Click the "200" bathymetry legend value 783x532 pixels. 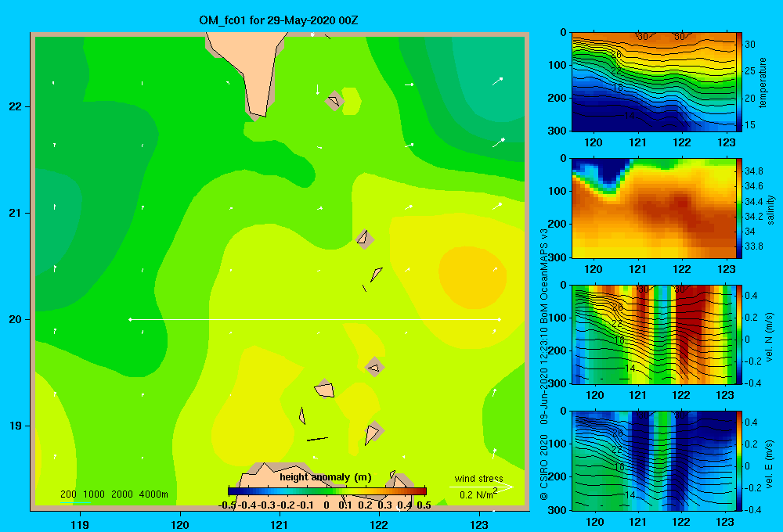click(68, 494)
